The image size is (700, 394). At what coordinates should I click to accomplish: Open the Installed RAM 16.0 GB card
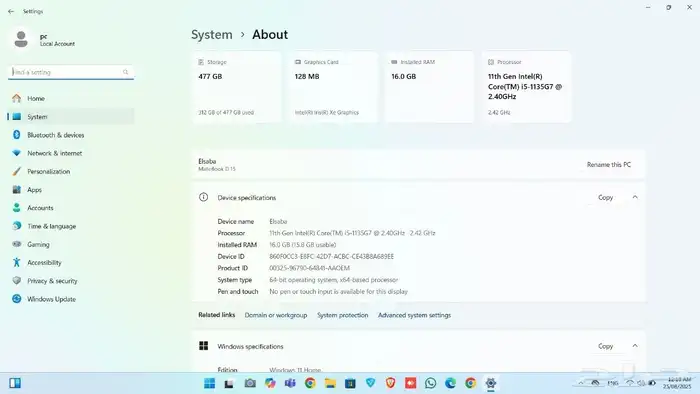click(x=429, y=87)
